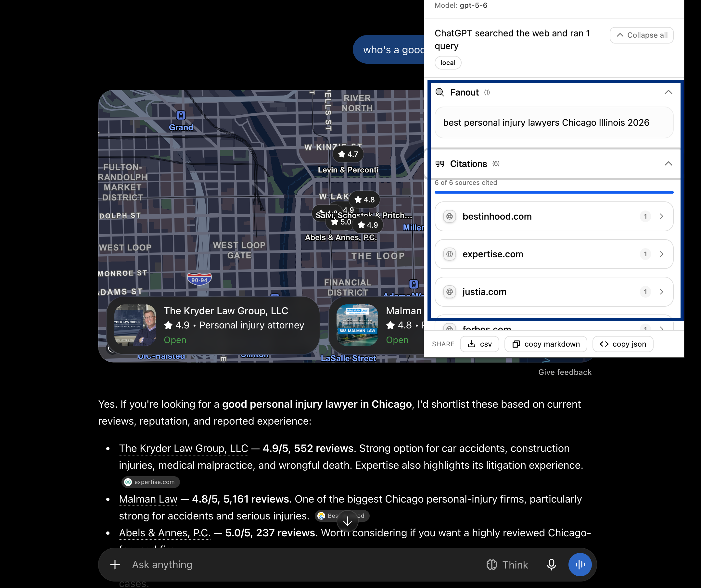
Task: Select the 4.7 star pin for Levin & Perconti
Action: 348,154
